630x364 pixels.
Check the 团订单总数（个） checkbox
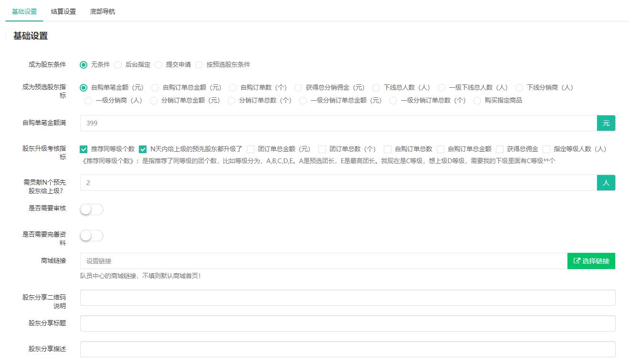[x=322, y=149]
